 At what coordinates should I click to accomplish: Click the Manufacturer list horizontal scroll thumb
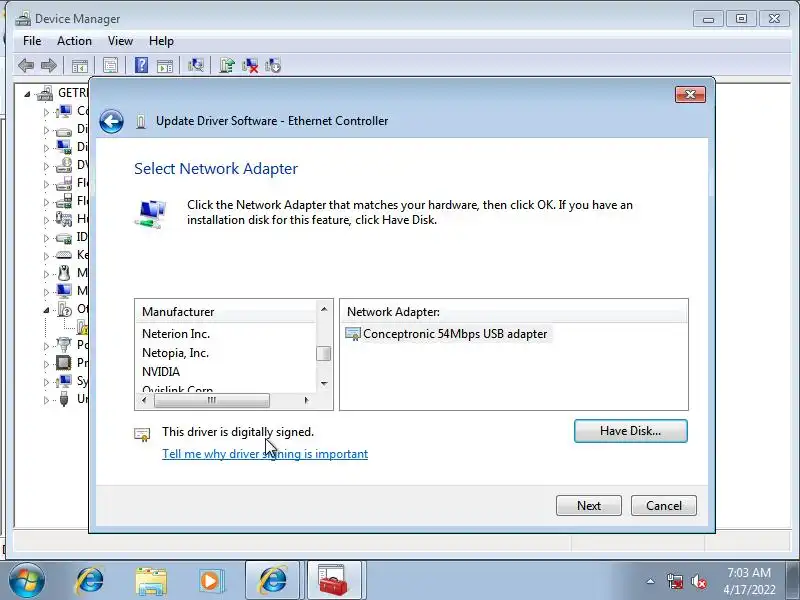pos(212,401)
